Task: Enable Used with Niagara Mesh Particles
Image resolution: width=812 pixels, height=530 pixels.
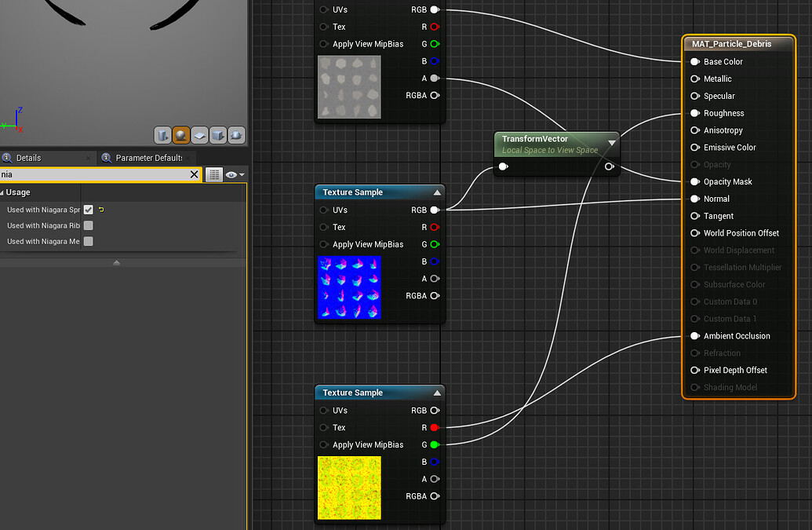Action: pos(88,241)
